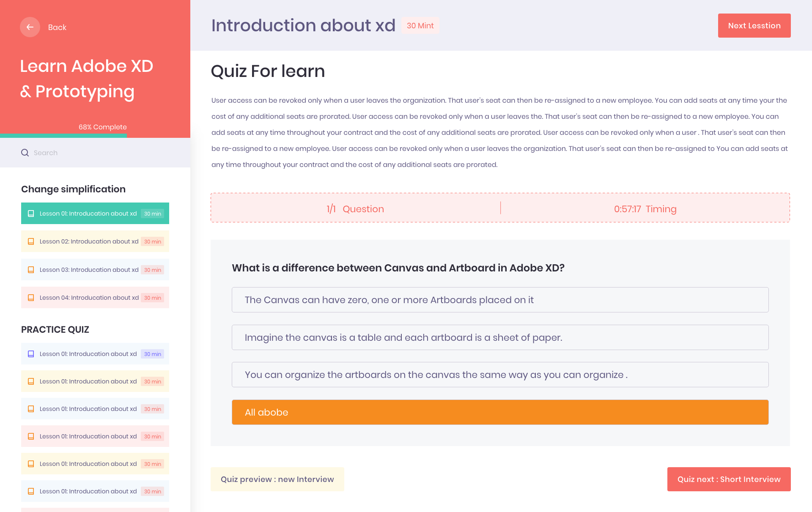Click the back arrow icon
This screenshot has height=512, width=812.
(30, 27)
